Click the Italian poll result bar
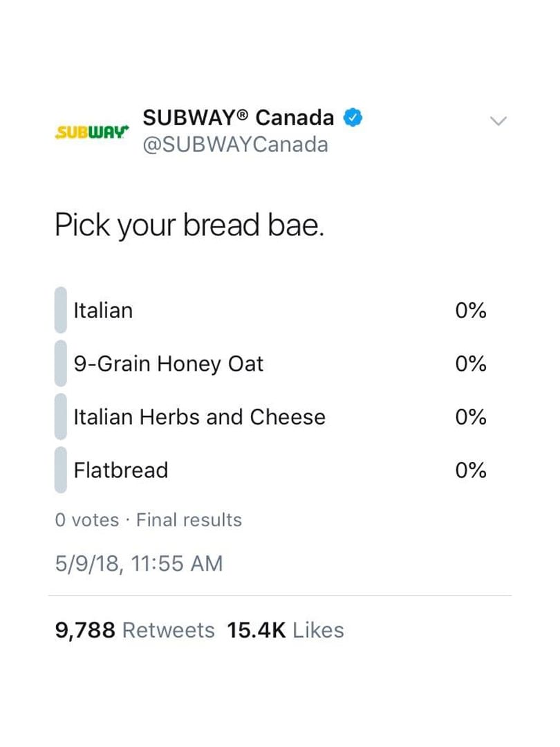Screen dimensions: 560x747 (61, 311)
